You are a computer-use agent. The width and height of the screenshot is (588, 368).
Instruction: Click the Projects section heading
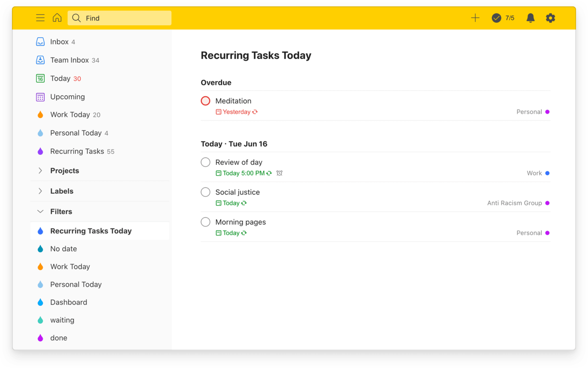click(x=65, y=171)
